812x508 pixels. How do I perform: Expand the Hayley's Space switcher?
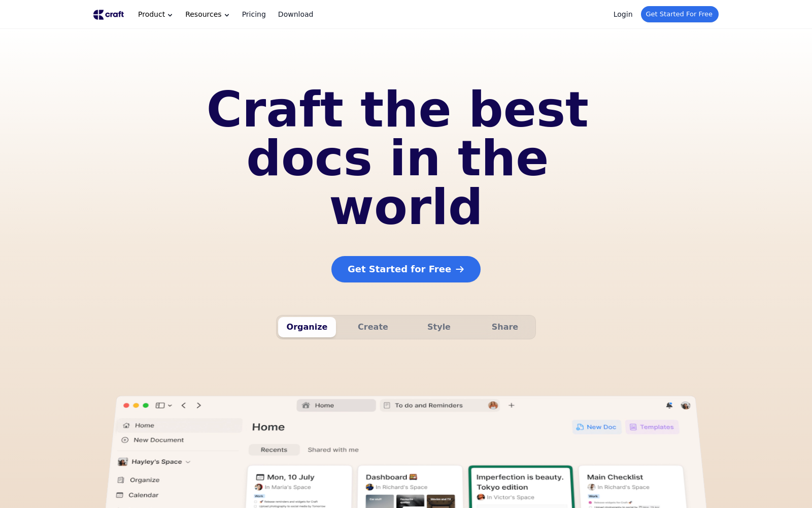click(154, 462)
